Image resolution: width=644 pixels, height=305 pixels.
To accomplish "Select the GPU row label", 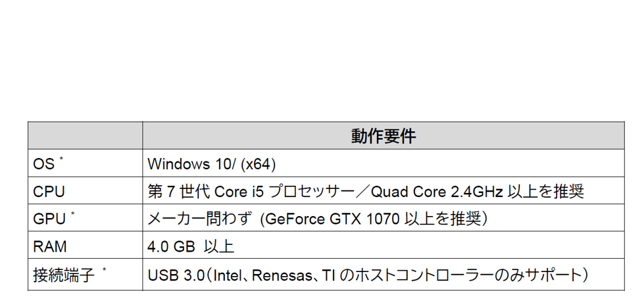I will [49, 219].
